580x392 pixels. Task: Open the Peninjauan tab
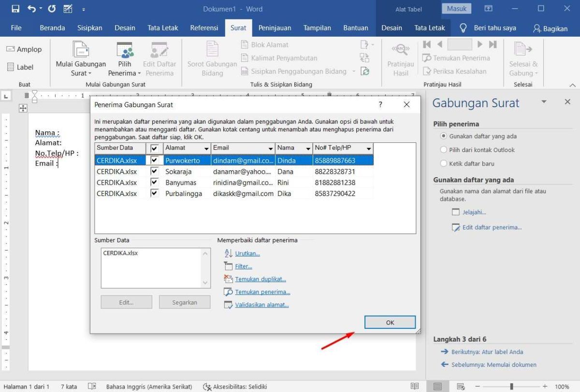pyautogui.click(x=275, y=28)
